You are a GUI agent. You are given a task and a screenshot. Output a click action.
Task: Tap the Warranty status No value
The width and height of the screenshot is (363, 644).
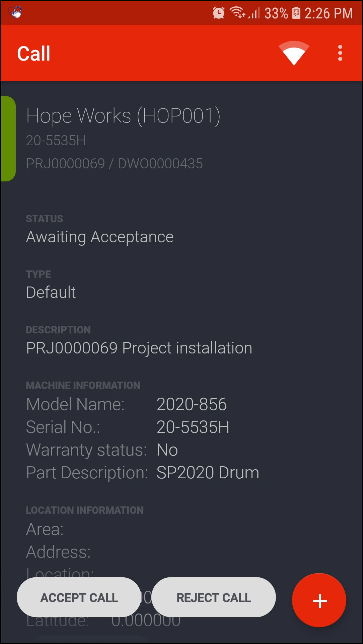click(x=167, y=450)
